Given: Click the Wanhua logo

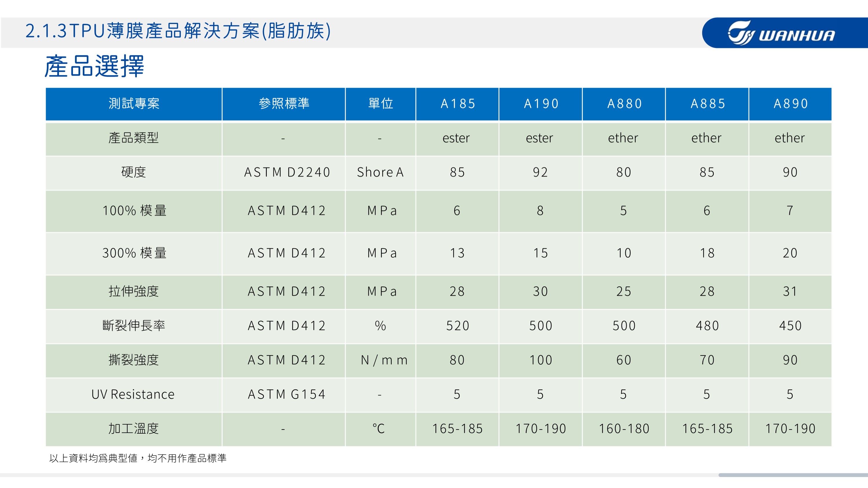Looking at the screenshot, I should [x=781, y=33].
